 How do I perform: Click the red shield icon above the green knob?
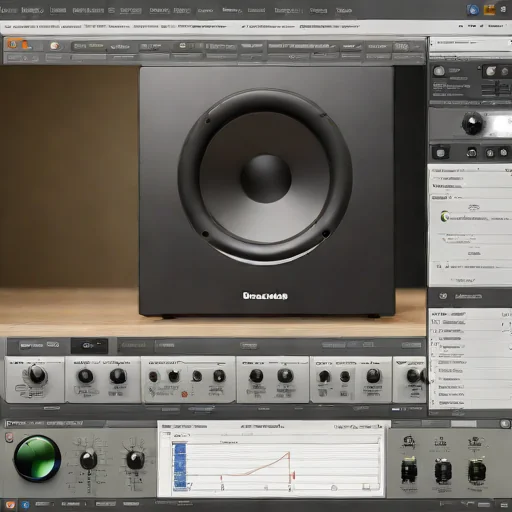[9, 438]
